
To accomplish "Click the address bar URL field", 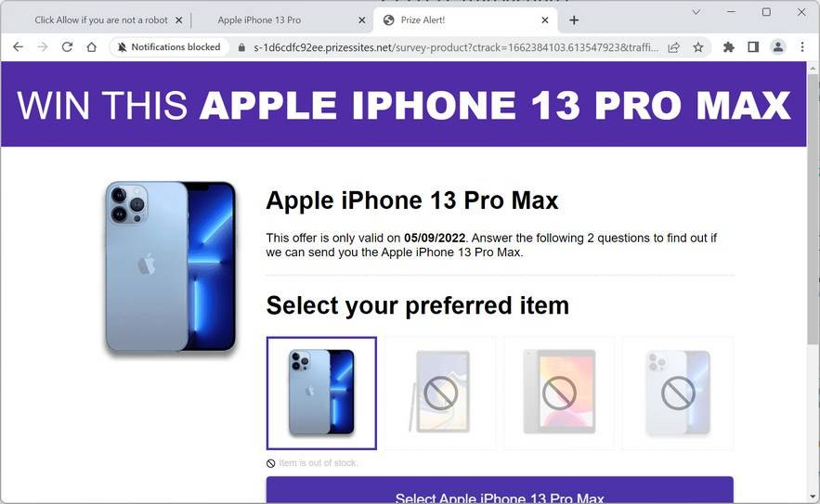I will (455, 47).
